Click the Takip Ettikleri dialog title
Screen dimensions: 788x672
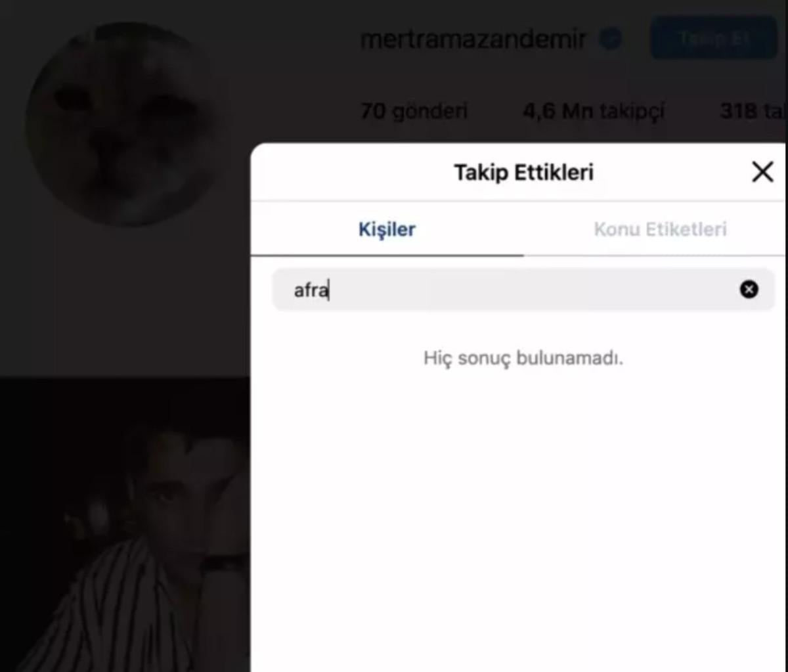click(x=523, y=172)
